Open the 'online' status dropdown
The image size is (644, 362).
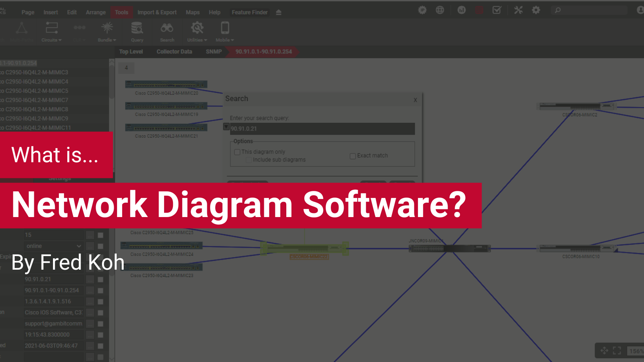click(x=53, y=246)
